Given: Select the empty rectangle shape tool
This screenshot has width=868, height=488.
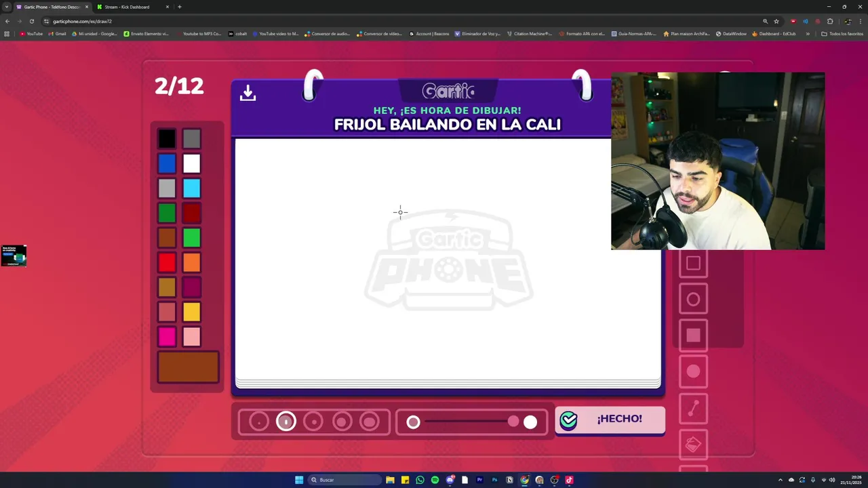Looking at the screenshot, I should [693, 264].
